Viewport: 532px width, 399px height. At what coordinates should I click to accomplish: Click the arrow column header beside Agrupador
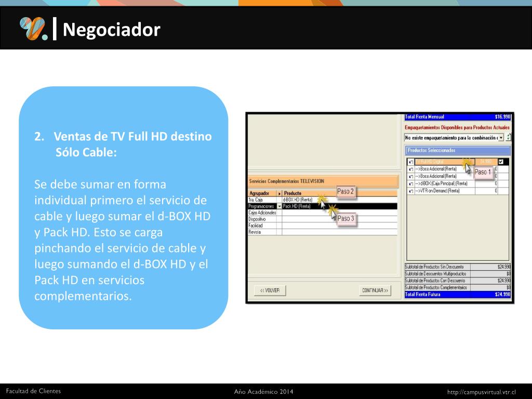279,193
